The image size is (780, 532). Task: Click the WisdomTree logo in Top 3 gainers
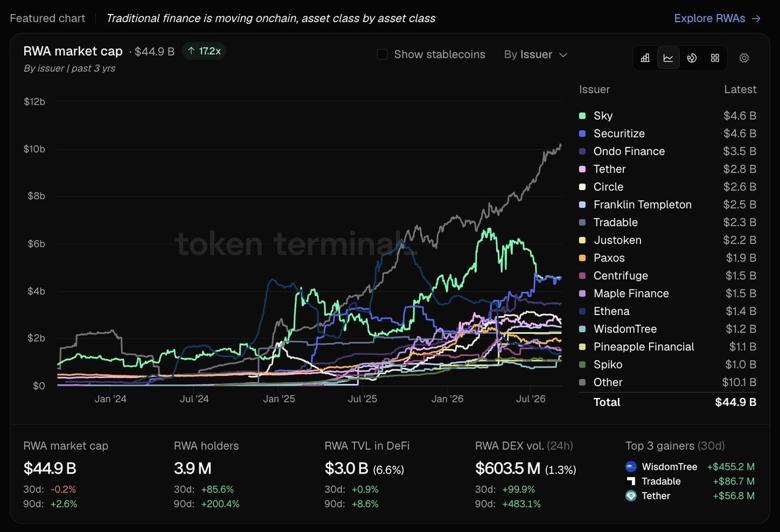[x=631, y=467]
